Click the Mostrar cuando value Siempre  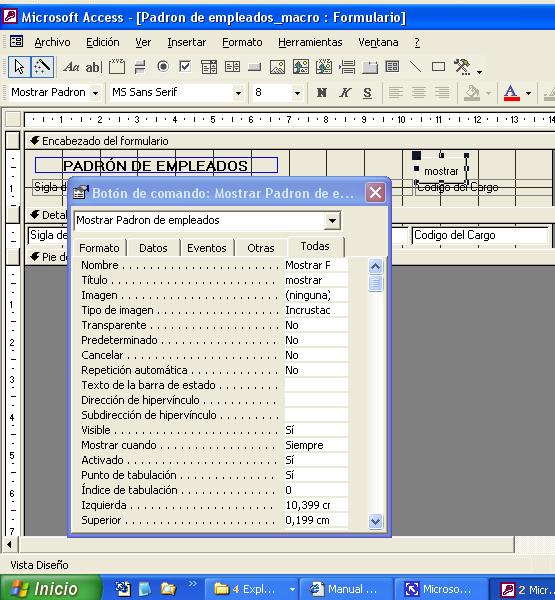(316, 445)
